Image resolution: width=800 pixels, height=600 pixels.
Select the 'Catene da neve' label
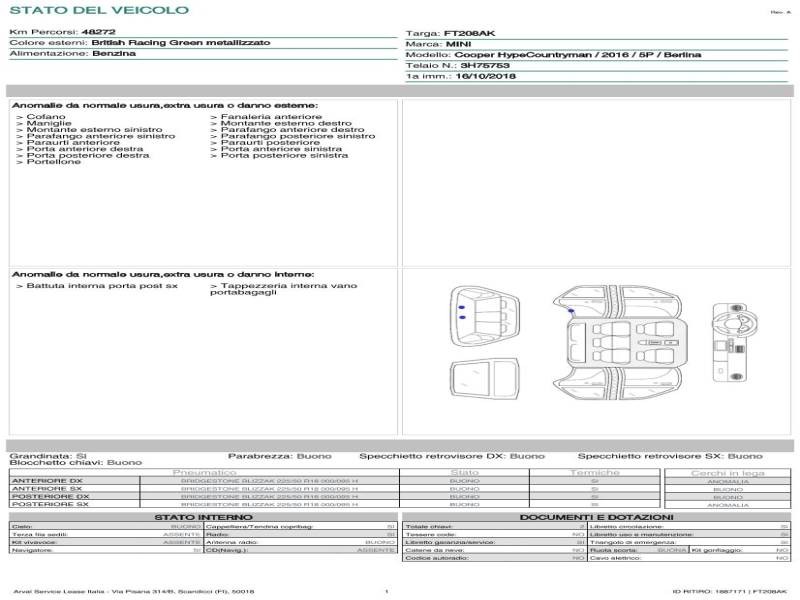pos(435,550)
